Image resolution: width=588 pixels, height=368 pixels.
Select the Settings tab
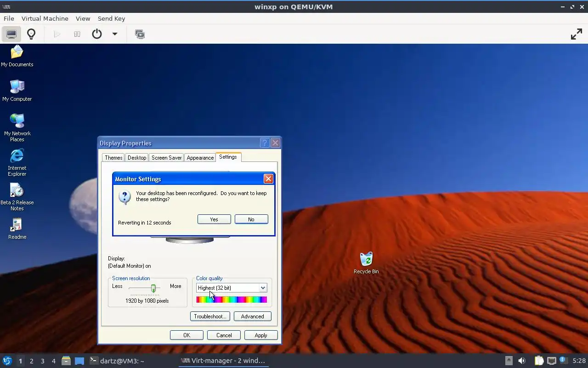[x=228, y=157]
